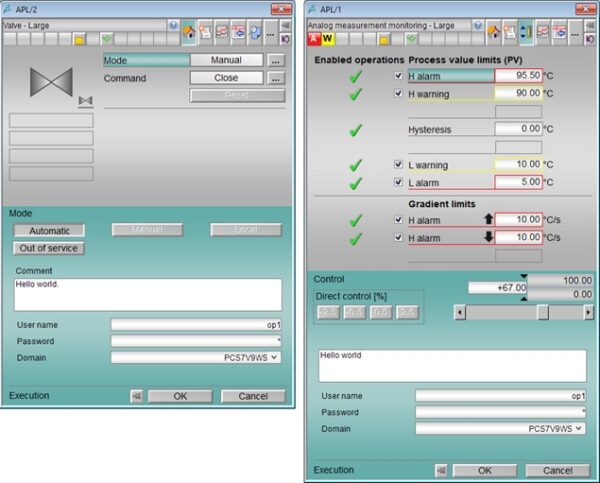Screen dimensions: 600x483
Task: Open the Preview view icon in the Valve faceplate
Action: (x=254, y=33)
